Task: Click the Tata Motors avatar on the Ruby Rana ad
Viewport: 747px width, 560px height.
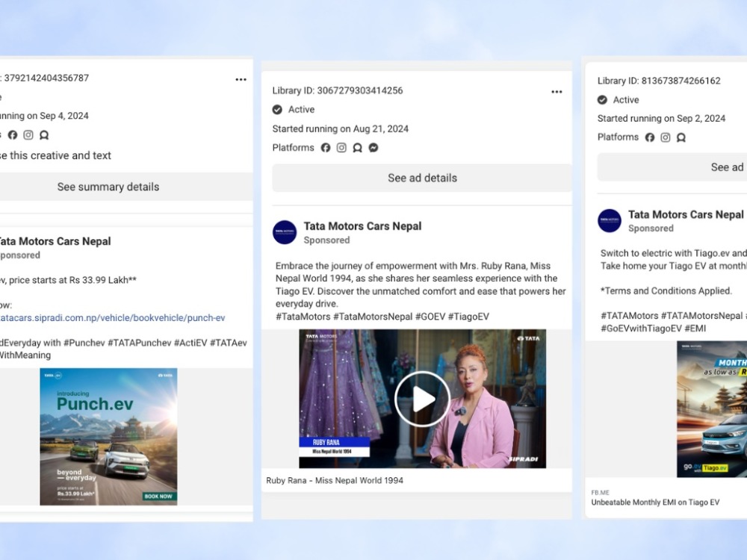Action: (285, 232)
